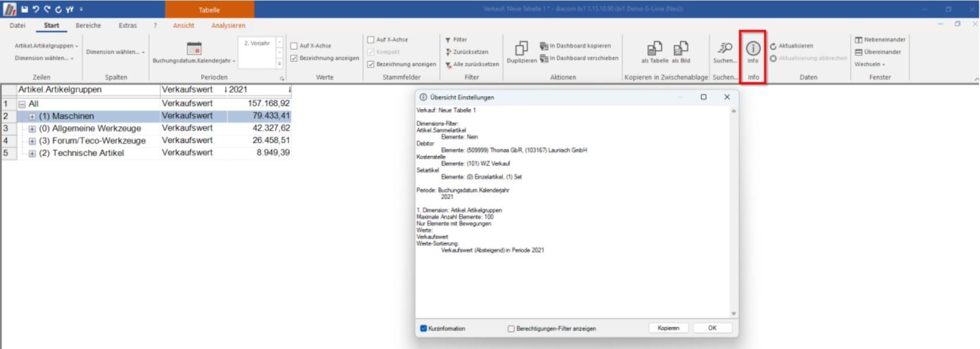Expand the (1) Maschinen row
980x349 pixels.
point(32,116)
